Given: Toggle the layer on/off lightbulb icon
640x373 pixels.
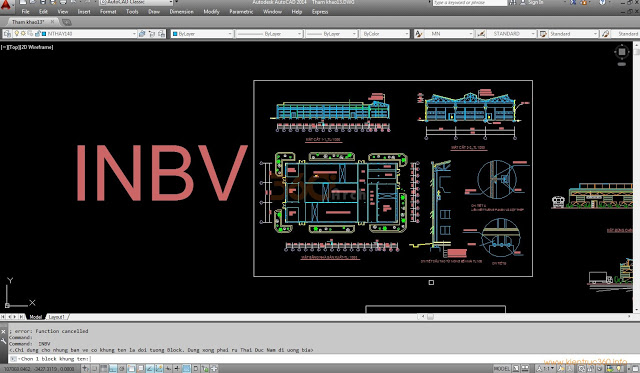Looking at the screenshot, I should click(x=17, y=33).
